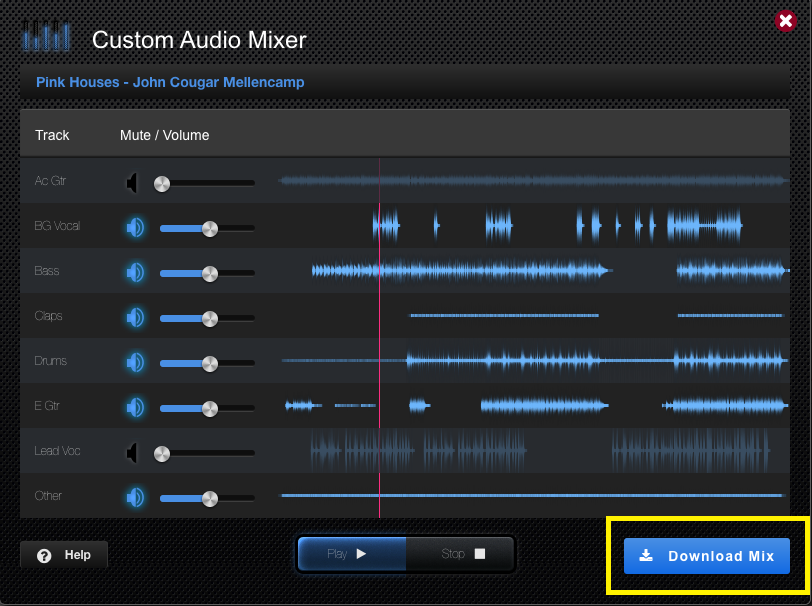The image size is (812, 606).
Task: Click the Ac Gtr volume slider knob
Action: 162,184
